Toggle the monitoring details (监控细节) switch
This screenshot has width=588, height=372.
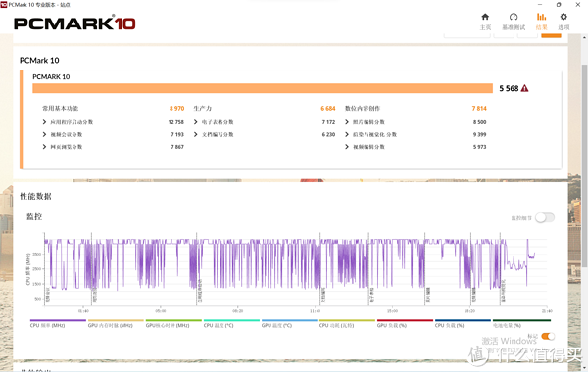coord(545,217)
